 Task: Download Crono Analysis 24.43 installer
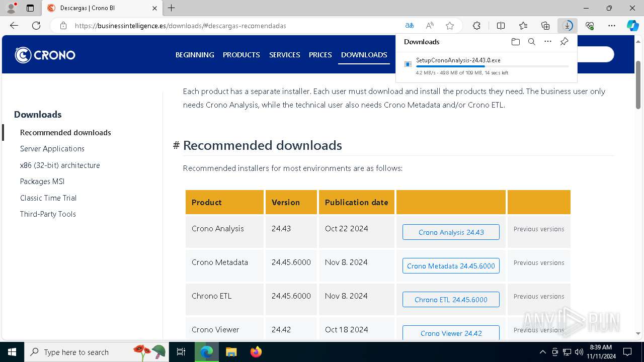tap(451, 232)
